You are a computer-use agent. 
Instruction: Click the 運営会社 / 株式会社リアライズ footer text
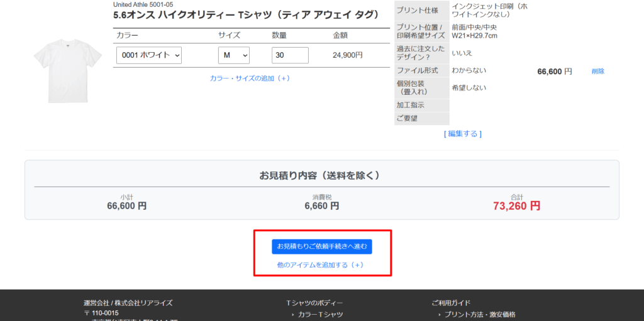[x=128, y=303]
